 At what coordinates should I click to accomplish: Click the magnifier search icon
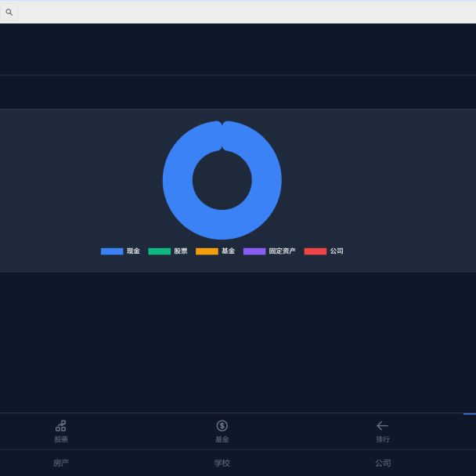(9, 12)
